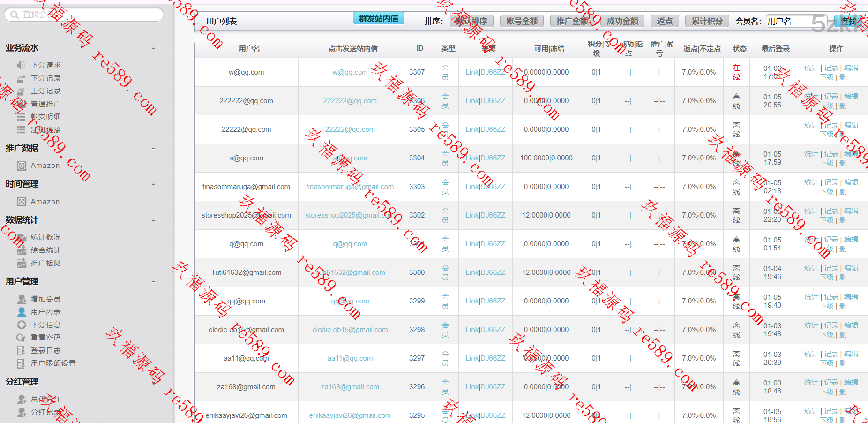The image size is (868, 423).
Task: Click the 统计概况 chart icon
Action: click(x=21, y=237)
